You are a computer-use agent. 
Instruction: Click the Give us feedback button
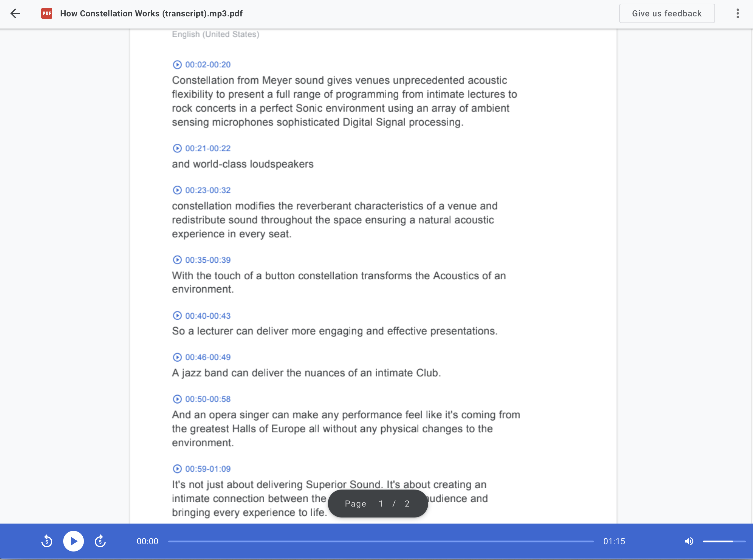point(666,14)
